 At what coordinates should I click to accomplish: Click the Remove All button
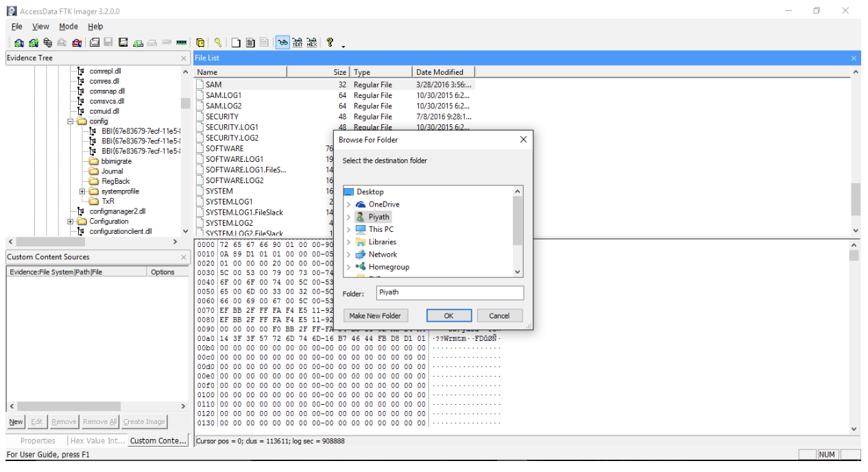point(100,422)
